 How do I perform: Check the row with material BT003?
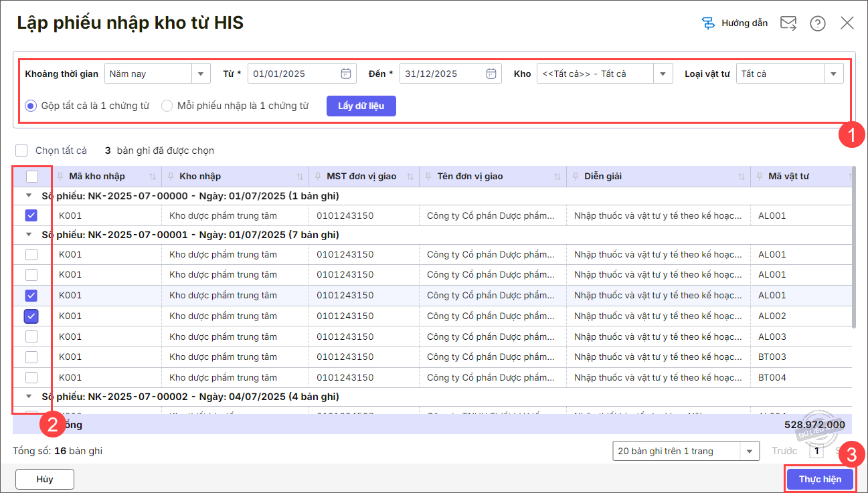pyautogui.click(x=31, y=357)
